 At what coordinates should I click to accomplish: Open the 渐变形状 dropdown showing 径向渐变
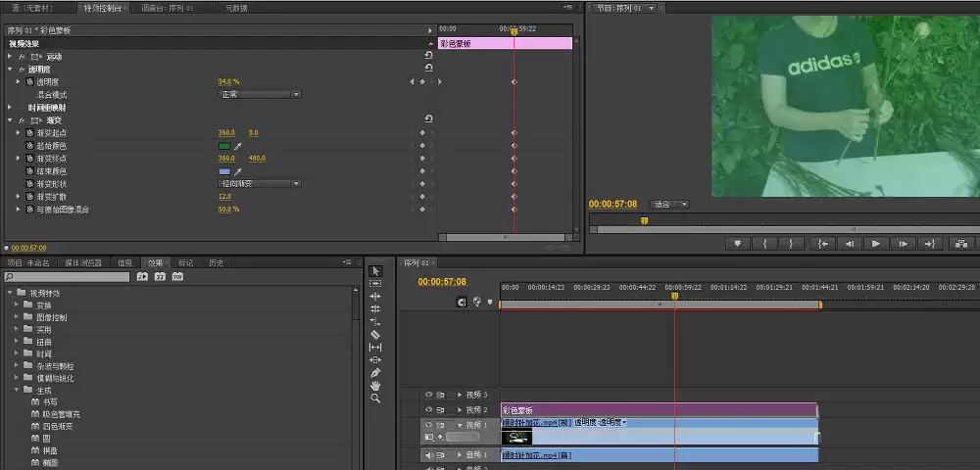pos(260,184)
